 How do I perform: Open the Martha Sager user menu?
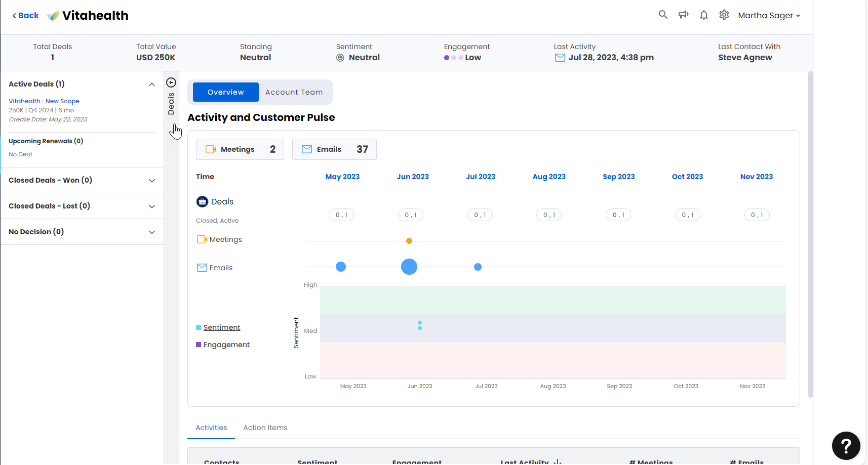[x=769, y=15]
